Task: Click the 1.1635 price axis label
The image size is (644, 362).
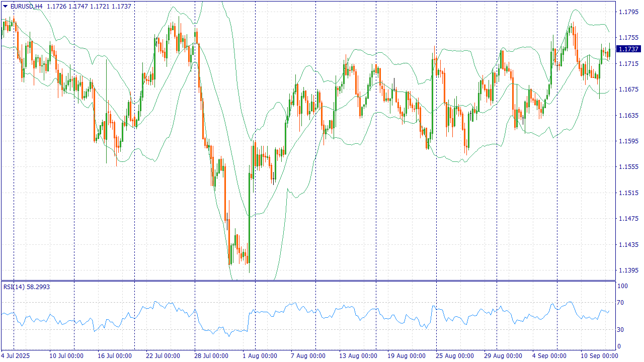Action: click(x=628, y=115)
